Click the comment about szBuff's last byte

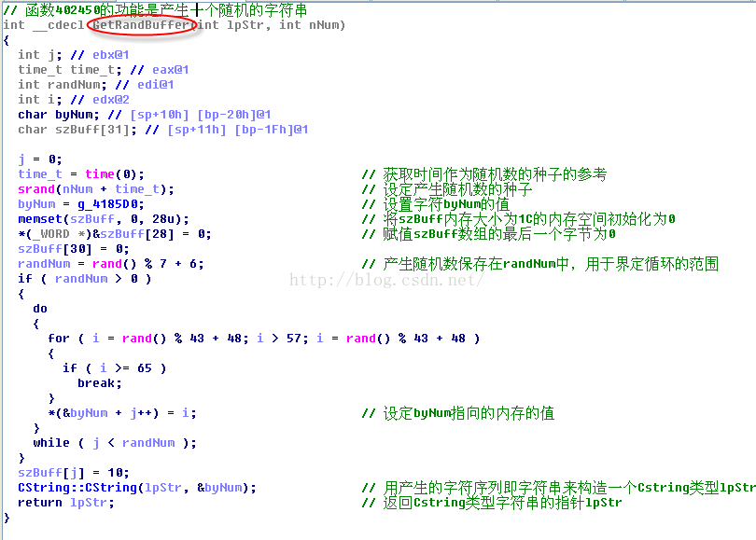488,234
